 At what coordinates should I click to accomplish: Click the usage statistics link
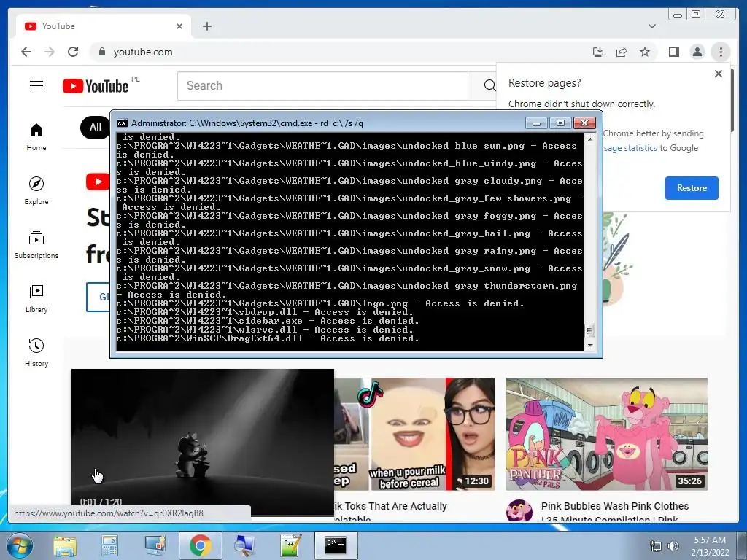pyautogui.click(x=630, y=148)
